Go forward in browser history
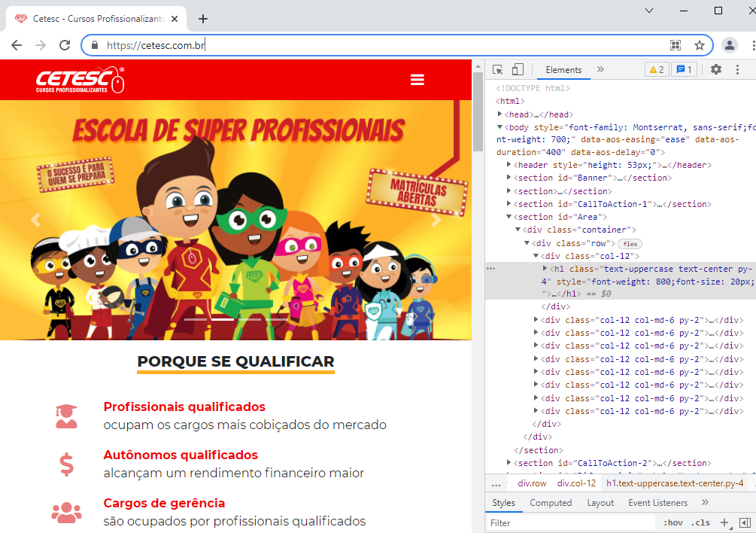 pos(41,45)
